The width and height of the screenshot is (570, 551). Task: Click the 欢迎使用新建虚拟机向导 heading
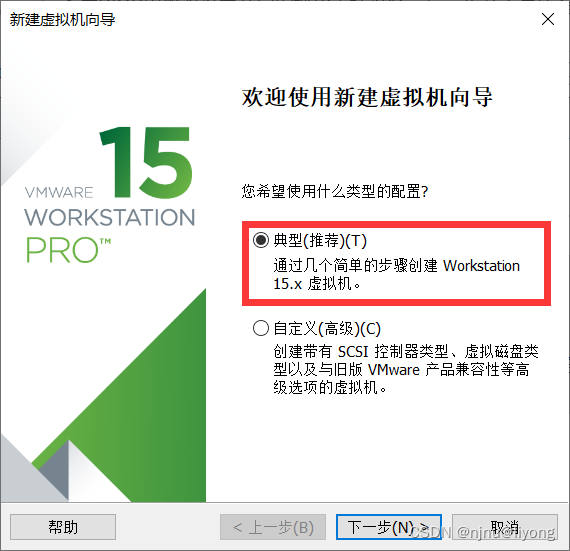click(x=367, y=97)
